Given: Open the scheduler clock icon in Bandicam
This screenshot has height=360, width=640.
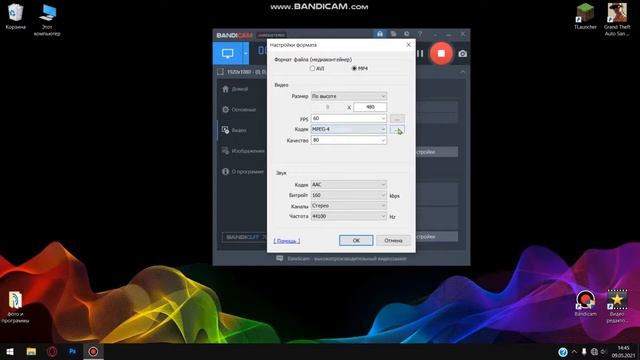Looking at the screenshot, I should pyautogui.click(x=407, y=34).
